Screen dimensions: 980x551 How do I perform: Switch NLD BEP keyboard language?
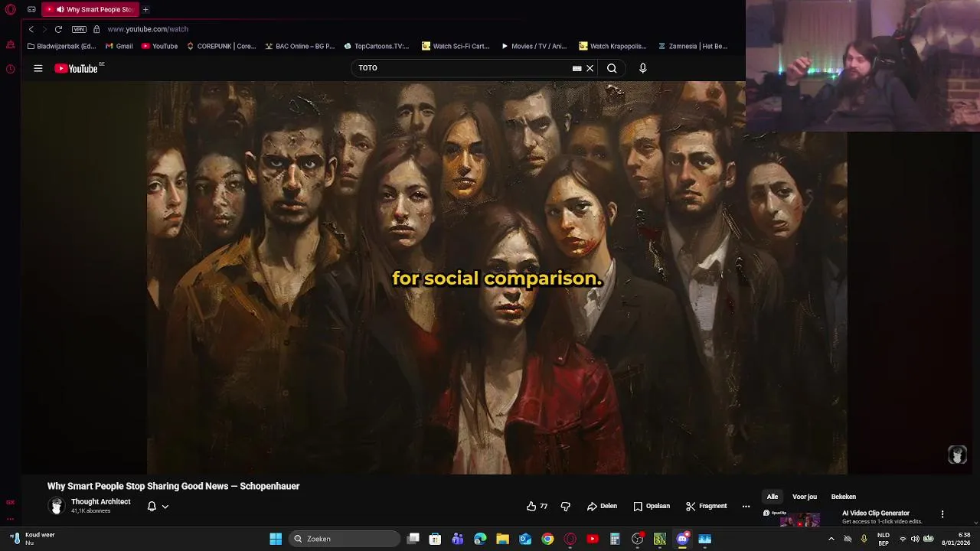pyautogui.click(x=884, y=539)
